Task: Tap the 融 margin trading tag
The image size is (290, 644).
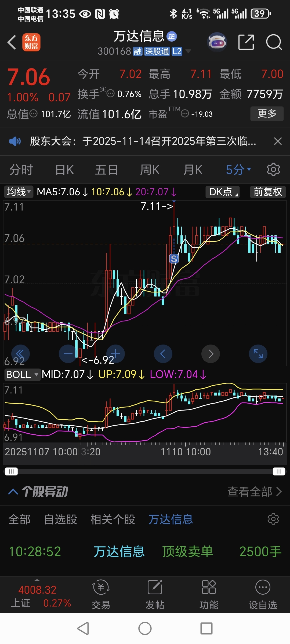Action: click(x=138, y=51)
